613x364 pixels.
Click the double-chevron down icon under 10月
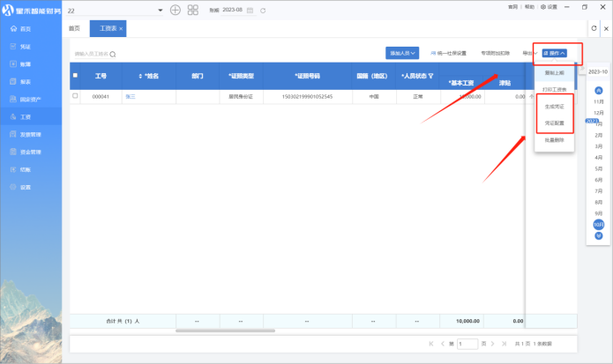click(599, 236)
